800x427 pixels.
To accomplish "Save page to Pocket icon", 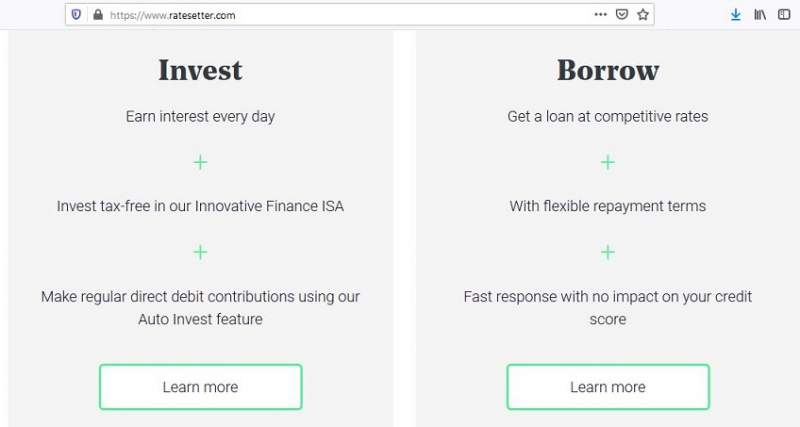I will 621,15.
